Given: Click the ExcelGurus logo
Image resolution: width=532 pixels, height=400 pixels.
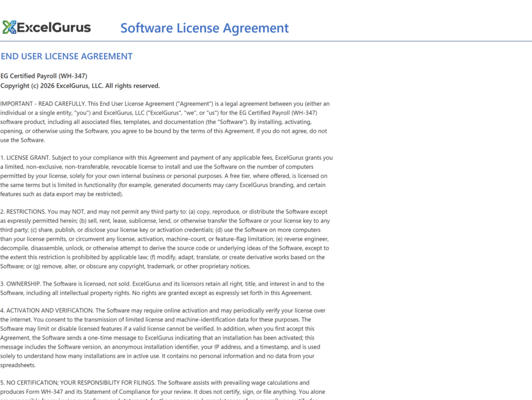Looking at the screenshot, I should [x=46, y=28].
